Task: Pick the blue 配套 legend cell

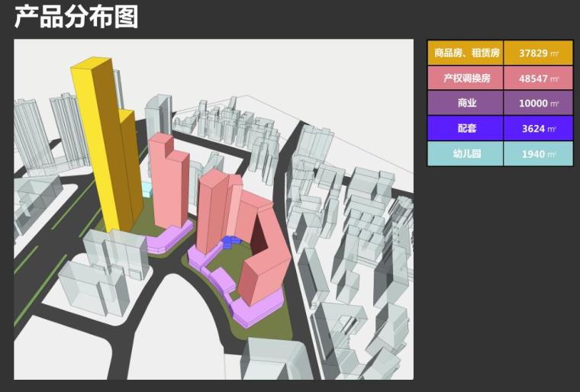Action: point(466,128)
